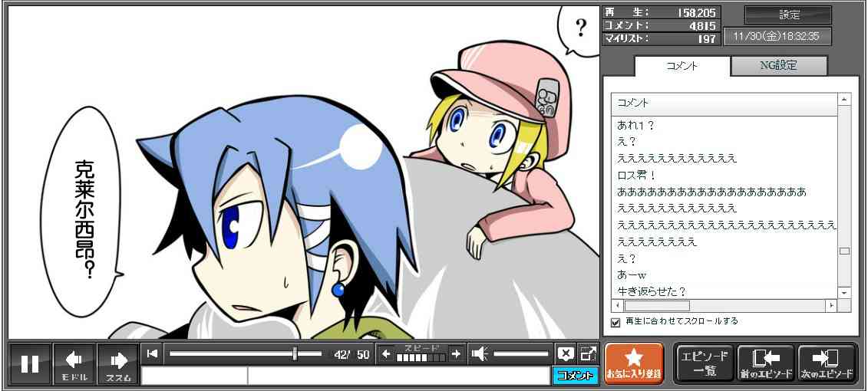This screenshot has width=868, height=391.
Task: Switch to the NG設定 tab
Action: [x=778, y=66]
